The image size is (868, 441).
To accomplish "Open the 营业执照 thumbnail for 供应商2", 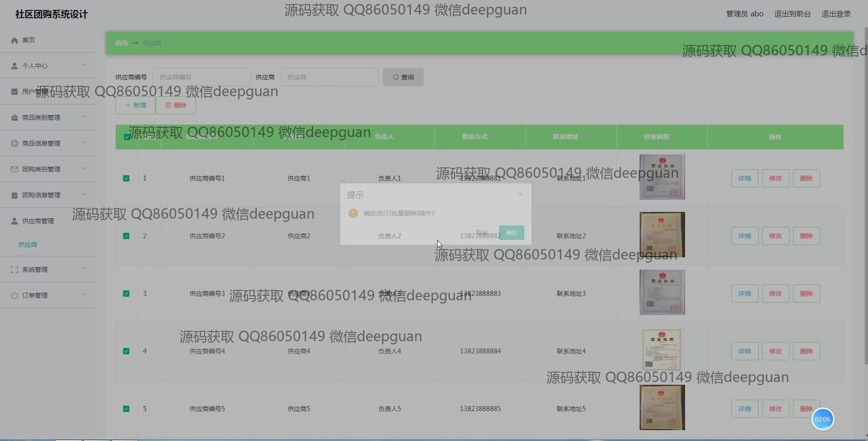I will [662, 235].
